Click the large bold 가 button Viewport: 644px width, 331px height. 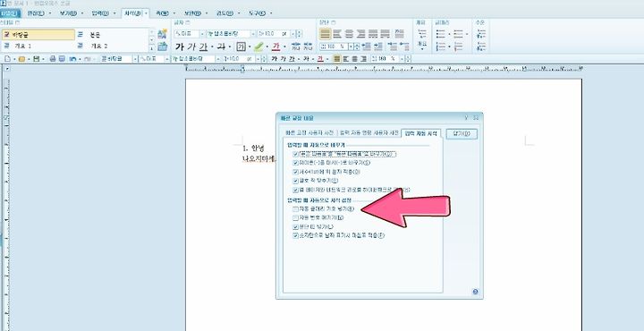pyautogui.click(x=179, y=47)
